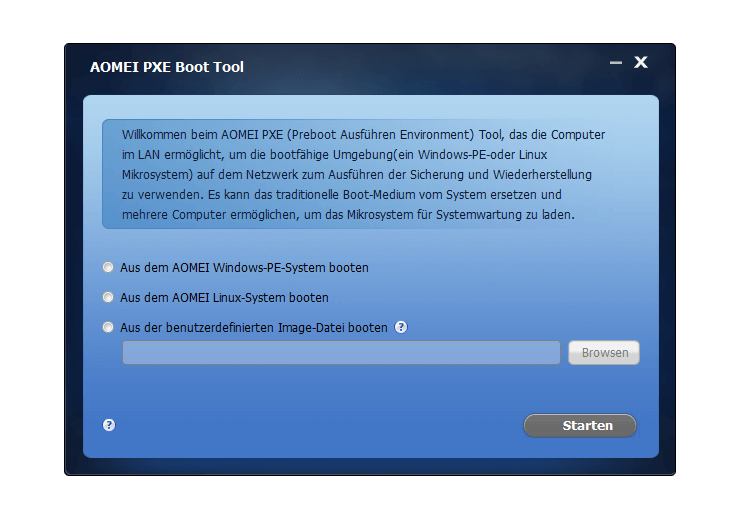Click the image file path input field
The image size is (740, 518).
coord(341,352)
